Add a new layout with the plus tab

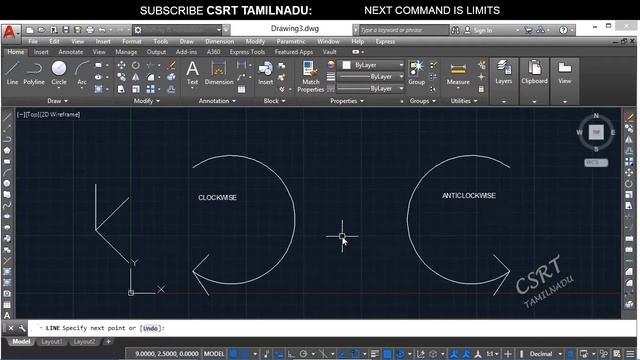(x=108, y=342)
